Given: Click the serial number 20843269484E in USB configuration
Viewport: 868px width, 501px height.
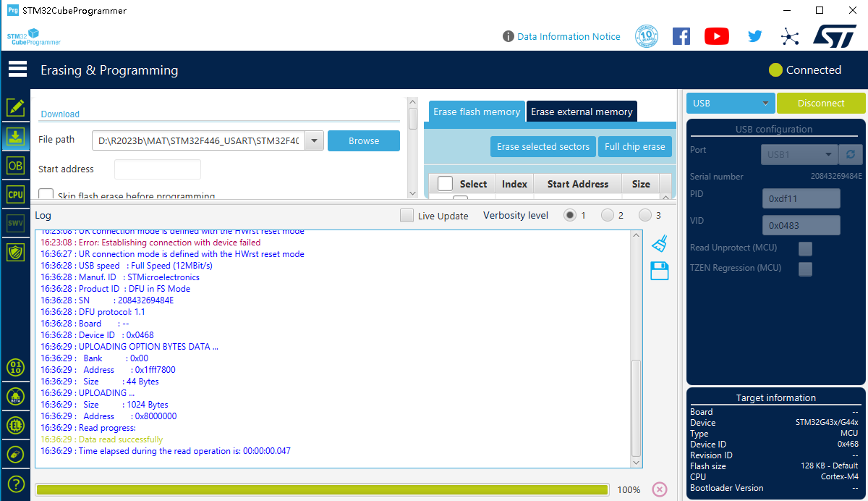Looking at the screenshot, I should 836,177.
